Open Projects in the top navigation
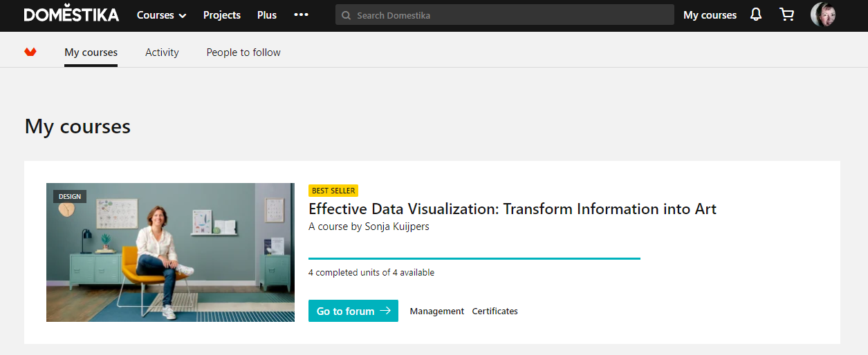This screenshot has height=355, width=868. (x=222, y=15)
